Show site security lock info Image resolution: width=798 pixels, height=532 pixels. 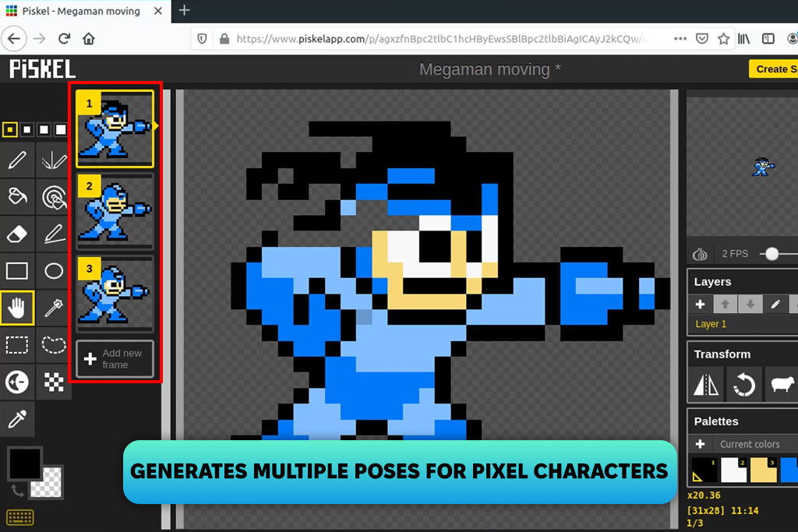click(224, 39)
